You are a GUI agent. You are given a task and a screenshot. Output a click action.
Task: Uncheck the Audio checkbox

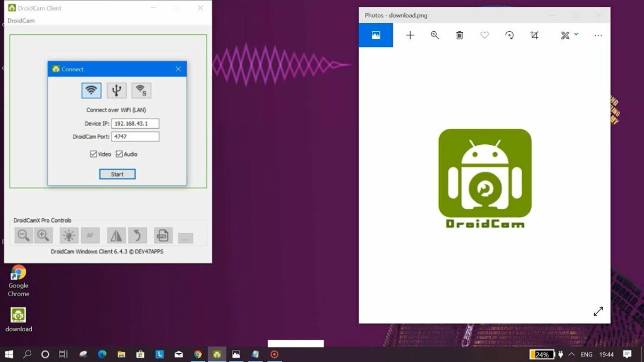(x=119, y=154)
